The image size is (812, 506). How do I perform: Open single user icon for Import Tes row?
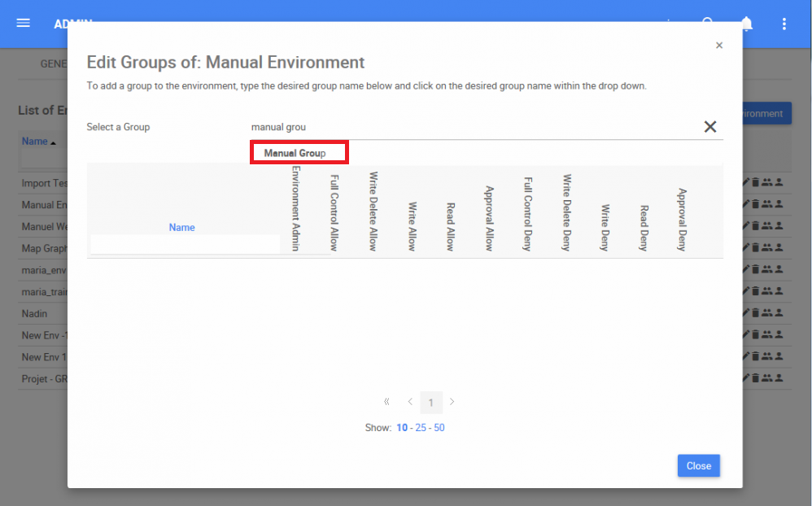pyautogui.click(x=779, y=182)
